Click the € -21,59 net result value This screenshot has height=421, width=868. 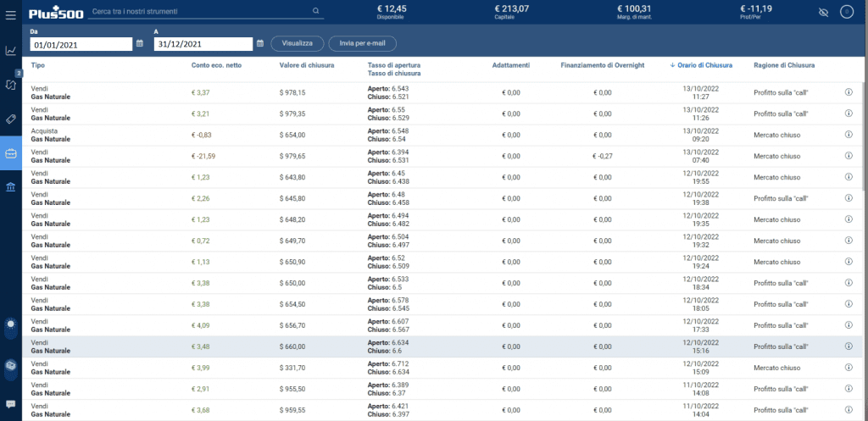203,156
